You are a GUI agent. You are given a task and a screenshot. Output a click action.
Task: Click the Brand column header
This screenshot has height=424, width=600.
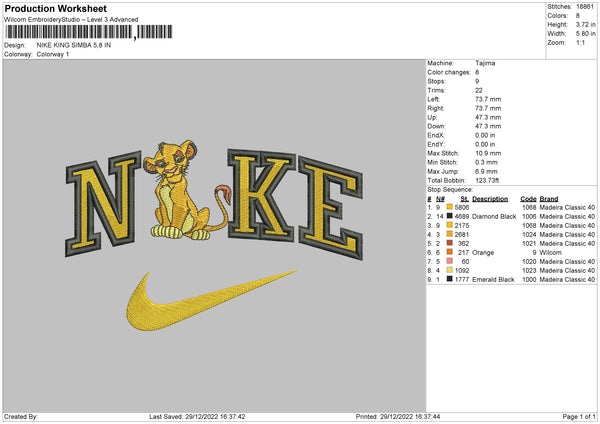(x=549, y=199)
